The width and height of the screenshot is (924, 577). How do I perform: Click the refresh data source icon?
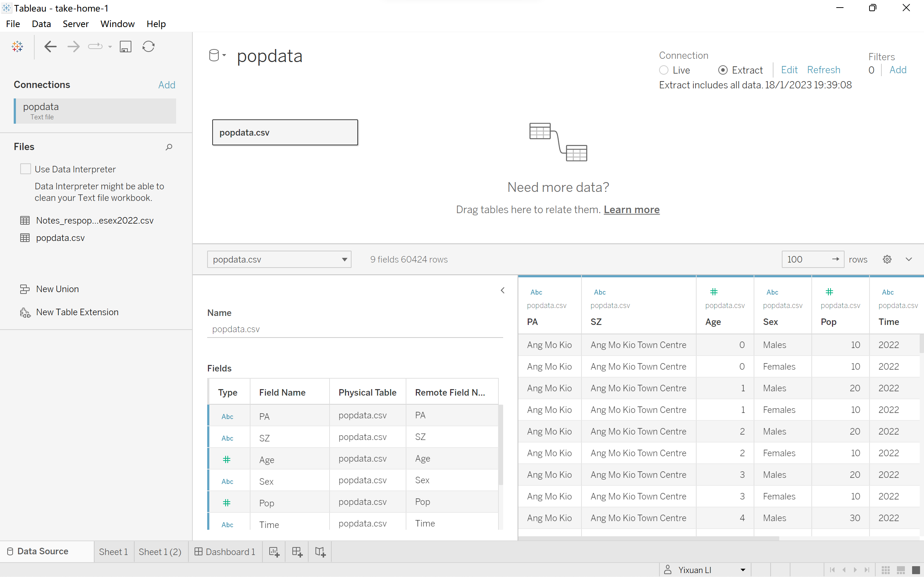[x=149, y=47]
